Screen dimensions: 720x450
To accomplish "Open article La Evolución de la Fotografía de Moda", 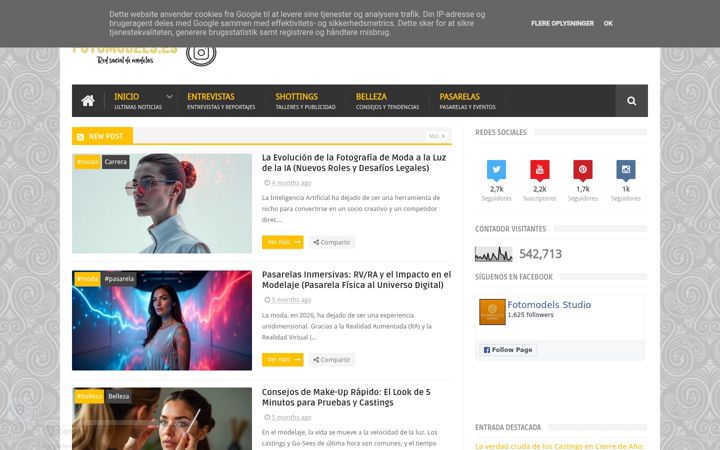I will point(354,163).
